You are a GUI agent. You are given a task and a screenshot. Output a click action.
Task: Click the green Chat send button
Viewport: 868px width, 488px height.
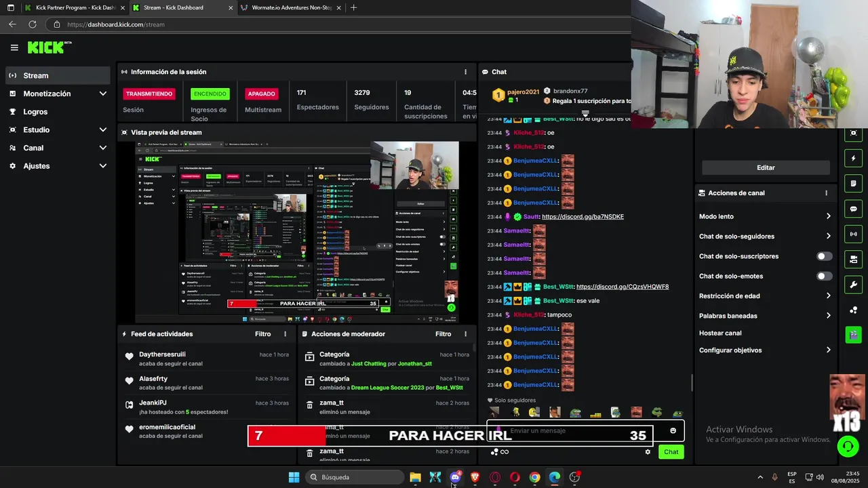click(x=671, y=452)
